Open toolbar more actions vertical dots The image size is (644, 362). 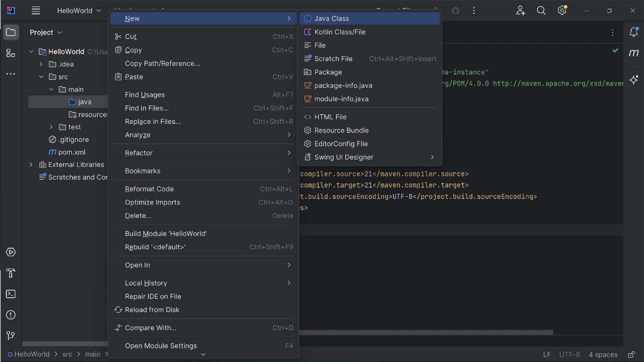tap(474, 11)
